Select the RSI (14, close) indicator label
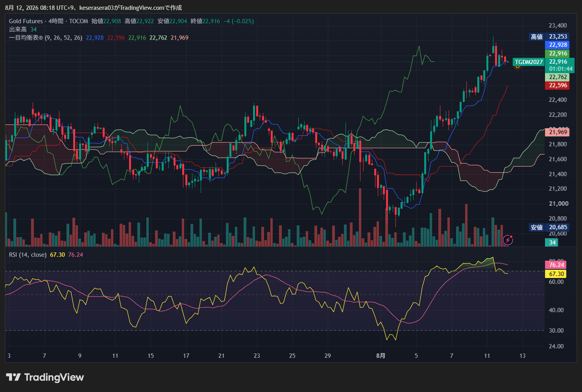The height and width of the screenshot is (392, 582). point(28,254)
